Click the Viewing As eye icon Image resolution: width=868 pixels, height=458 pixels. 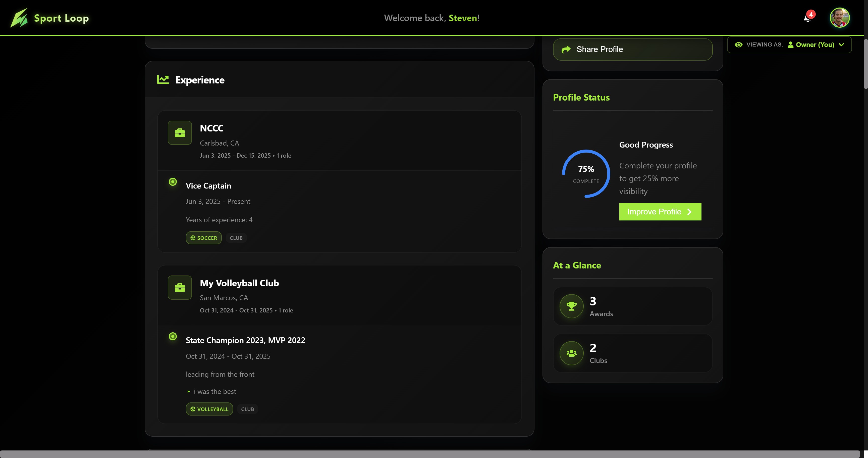click(738, 45)
